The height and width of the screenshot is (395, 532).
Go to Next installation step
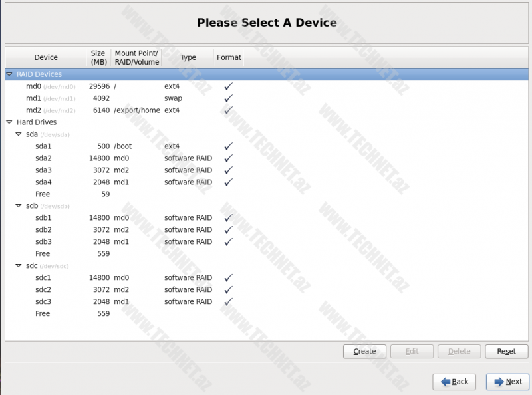(507, 382)
